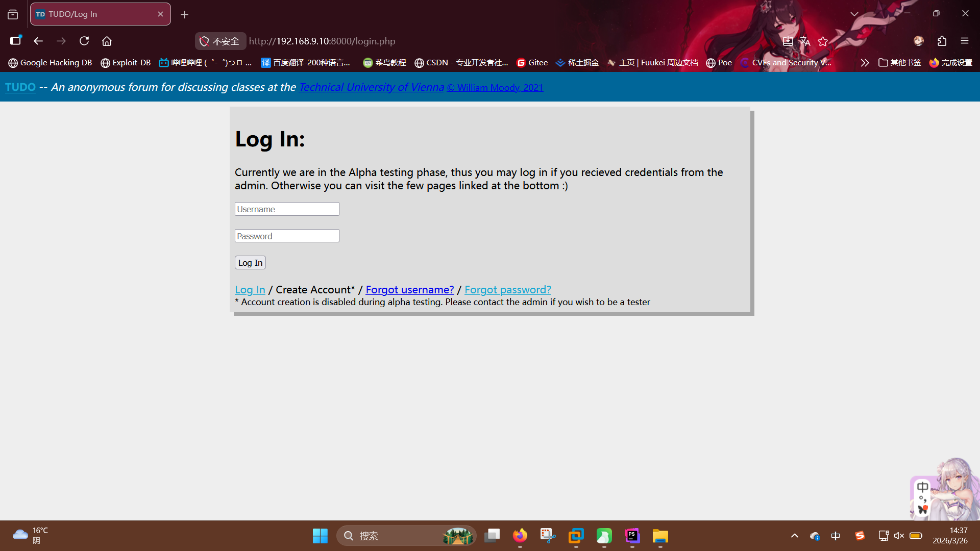
Task: Focus the Username input field
Action: point(287,209)
